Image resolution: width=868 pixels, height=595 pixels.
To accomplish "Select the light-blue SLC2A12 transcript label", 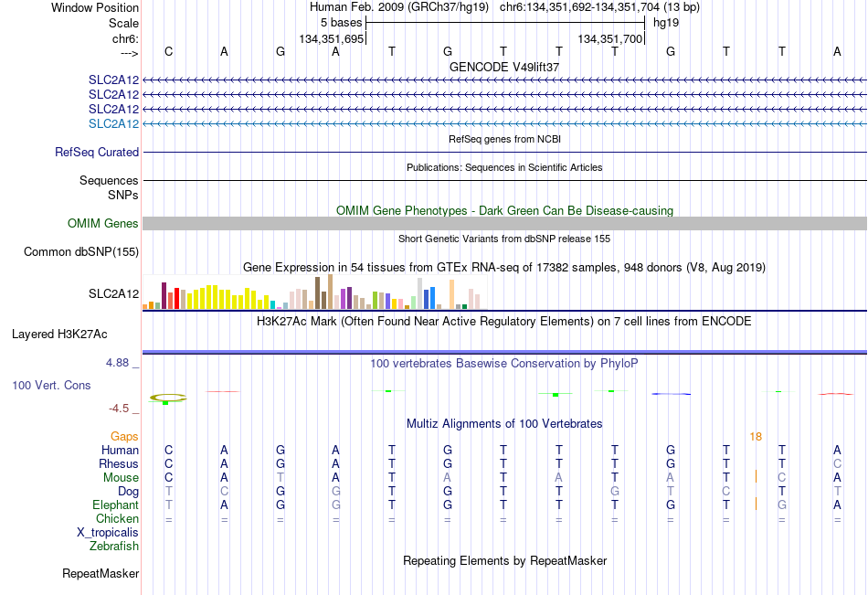I will pyautogui.click(x=113, y=123).
